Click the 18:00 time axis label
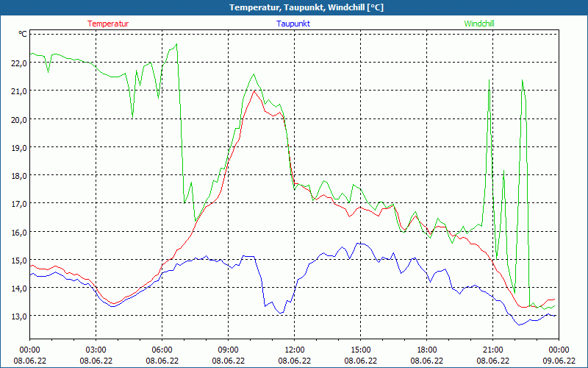 [x=427, y=350]
